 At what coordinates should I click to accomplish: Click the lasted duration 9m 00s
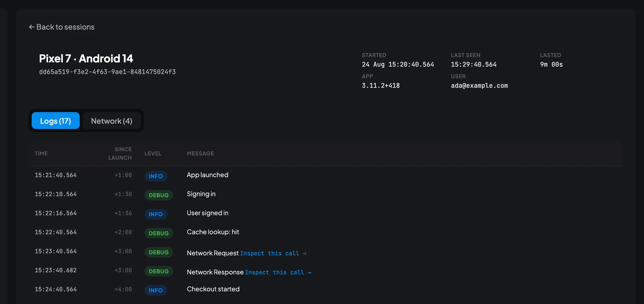(551, 65)
